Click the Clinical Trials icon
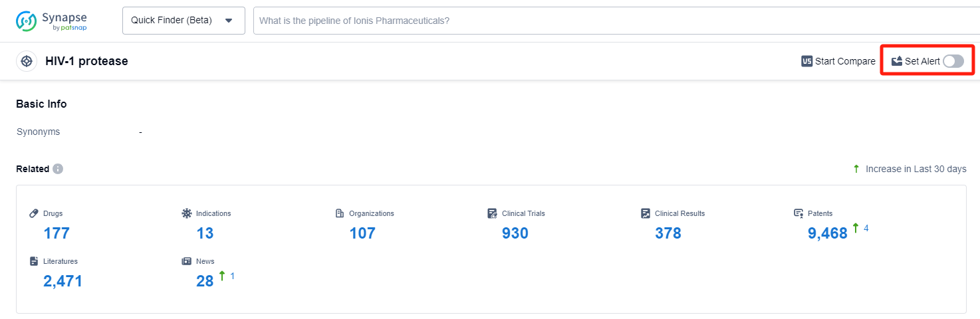The image size is (980, 319). (x=493, y=213)
